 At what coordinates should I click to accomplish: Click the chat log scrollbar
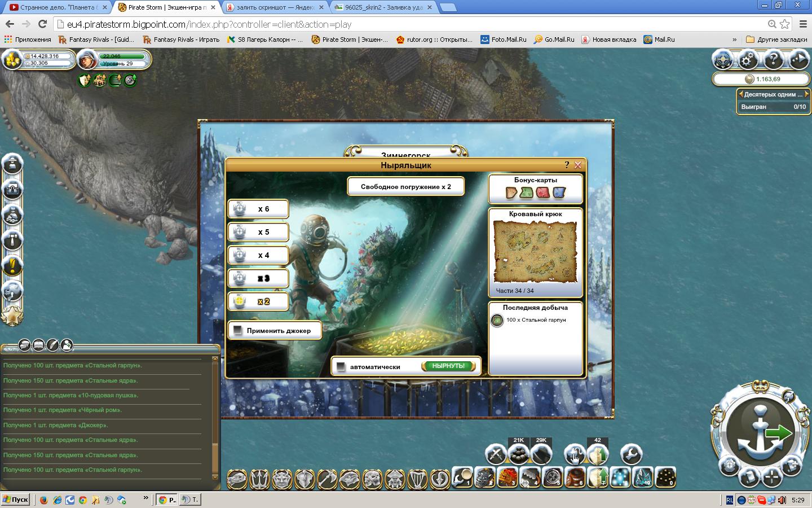coord(215,418)
